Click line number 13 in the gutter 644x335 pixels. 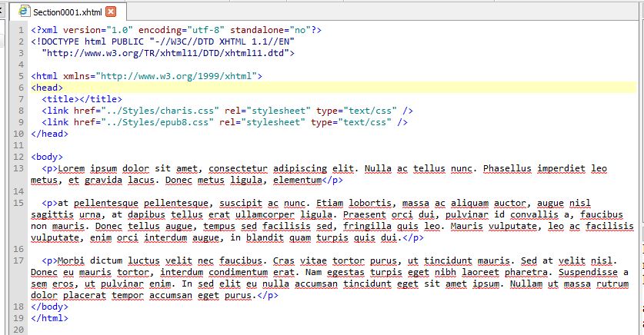18,168
